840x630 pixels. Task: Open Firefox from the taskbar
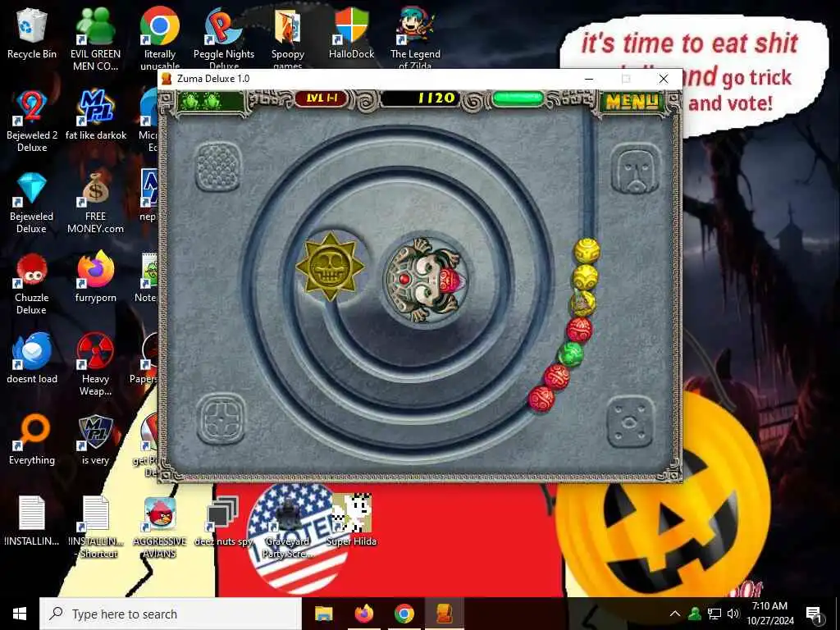[363, 614]
